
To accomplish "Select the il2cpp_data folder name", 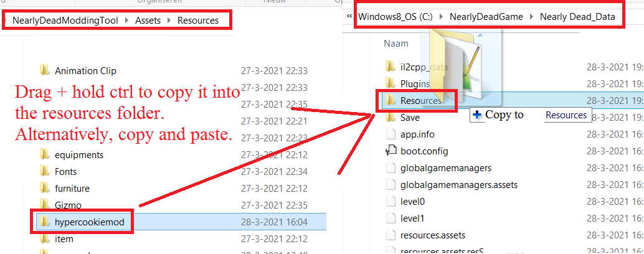I will click(424, 67).
